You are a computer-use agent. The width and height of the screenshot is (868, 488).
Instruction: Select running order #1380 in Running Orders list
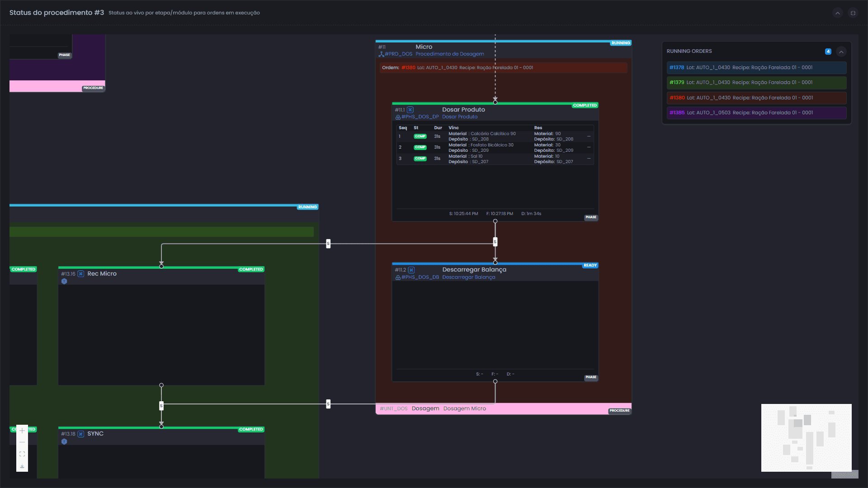point(756,98)
